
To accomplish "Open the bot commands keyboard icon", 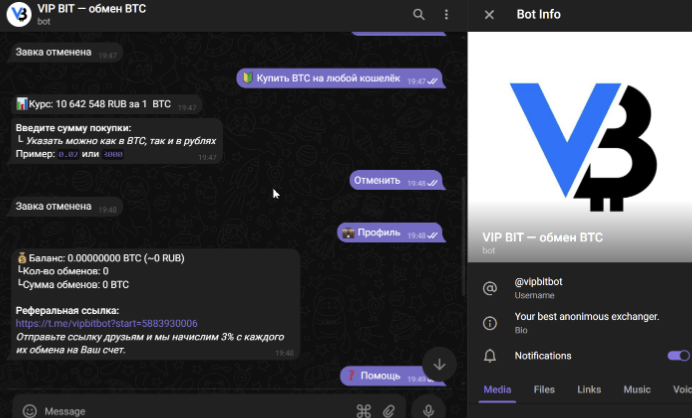I will tap(364, 410).
